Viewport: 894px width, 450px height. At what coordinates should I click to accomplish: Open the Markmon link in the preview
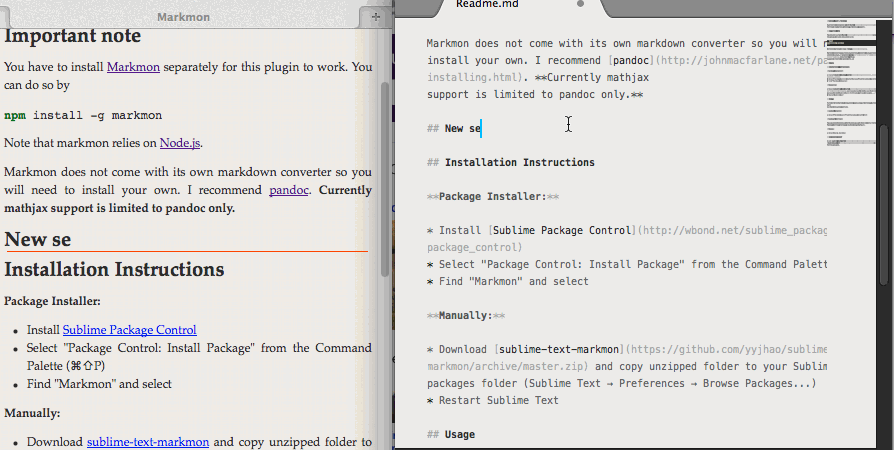(x=133, y=67)
